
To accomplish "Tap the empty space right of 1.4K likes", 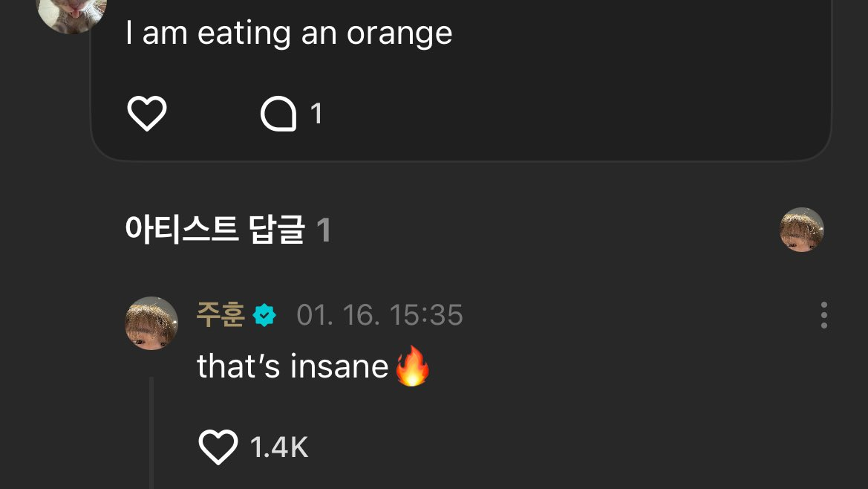I will click(x=557, y=447).
